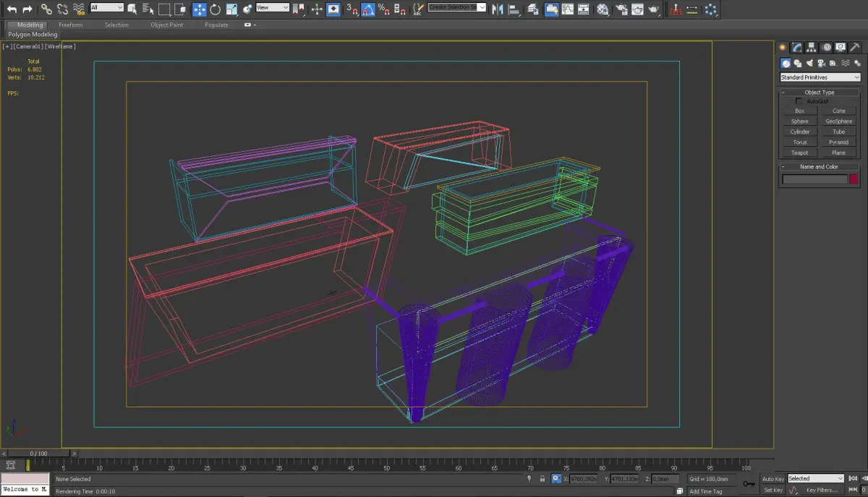The width and height of the screenshot is (868, 497).
Task: Open the Curve Editor icon
Action: pyautogui.click(x=567, y=9)
